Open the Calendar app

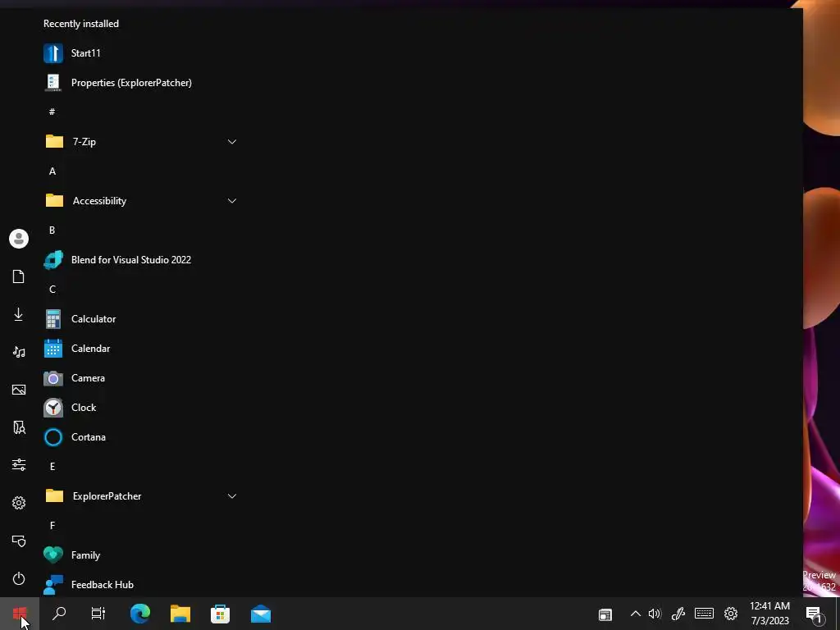click(x=140, y=348)
